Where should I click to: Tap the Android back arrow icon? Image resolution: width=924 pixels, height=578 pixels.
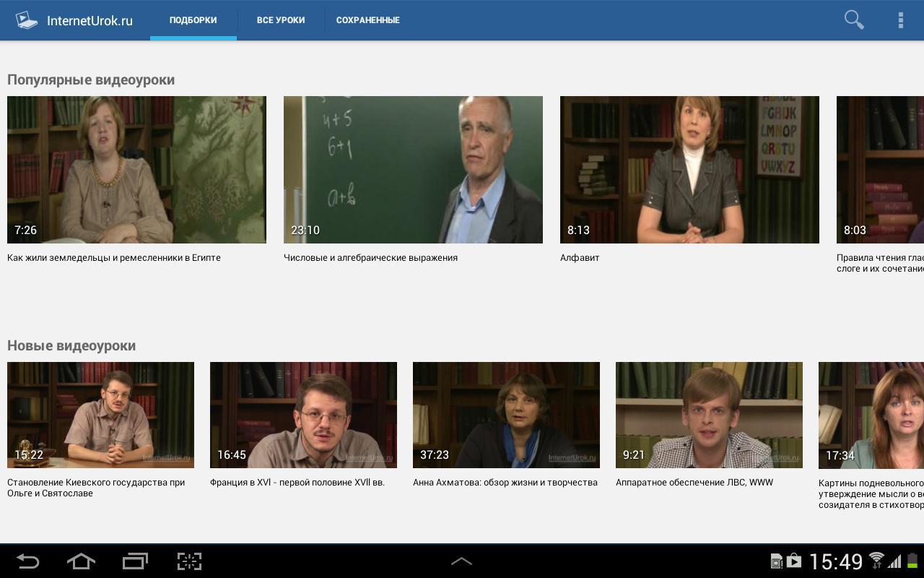[27, 561]
